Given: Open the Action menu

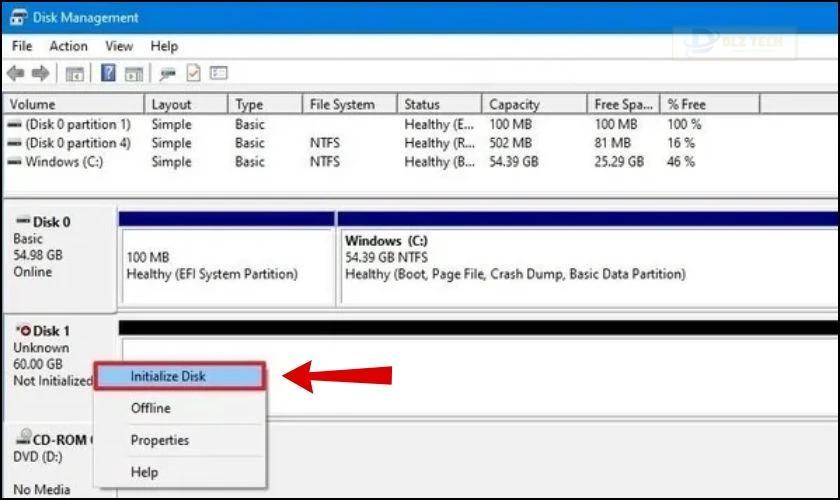Looking at the screenshot, I should pyautogui.click(x=69, y=46).
